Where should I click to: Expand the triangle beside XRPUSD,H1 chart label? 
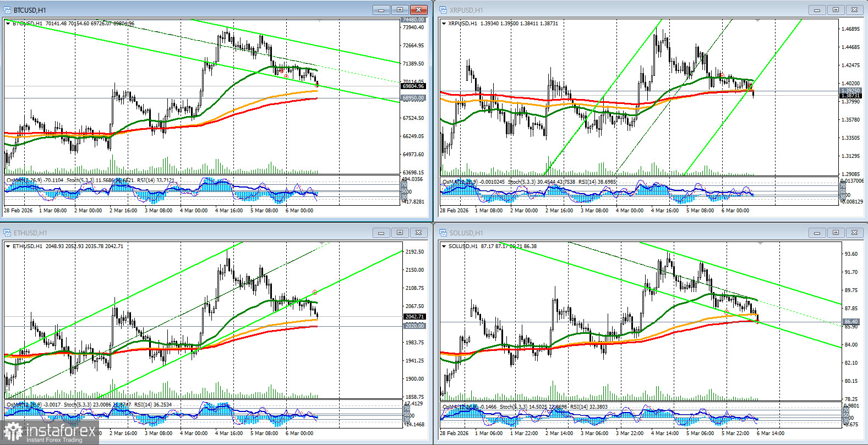coord(444,24)
